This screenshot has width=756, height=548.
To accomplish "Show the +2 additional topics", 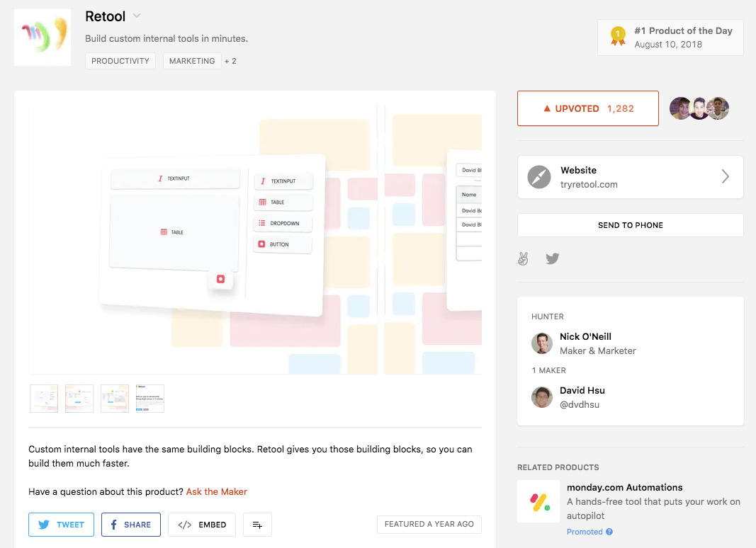I will (230, 61).
